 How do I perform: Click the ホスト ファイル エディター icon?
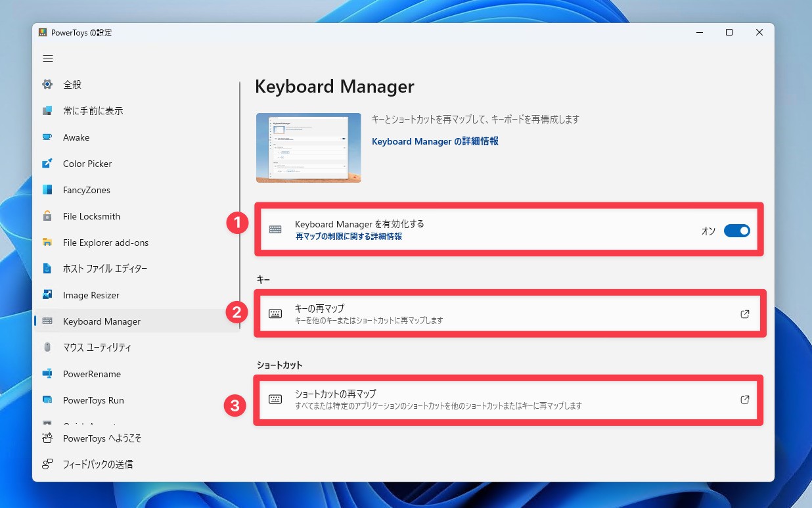click(48, 269)
